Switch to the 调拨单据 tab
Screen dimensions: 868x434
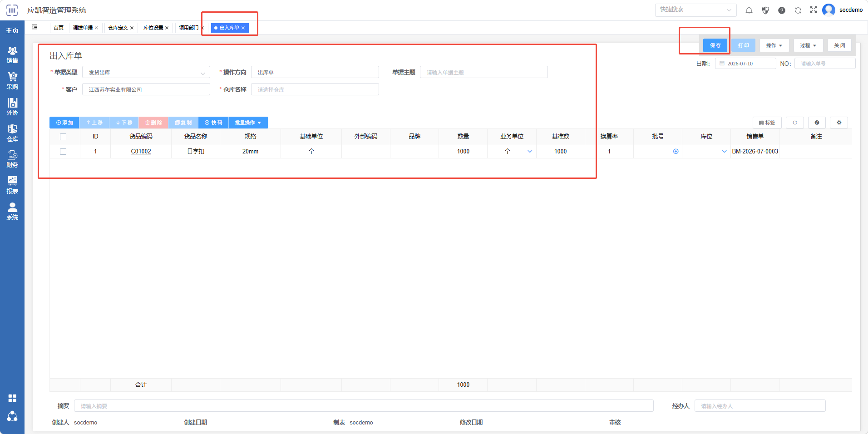[83, 28]
